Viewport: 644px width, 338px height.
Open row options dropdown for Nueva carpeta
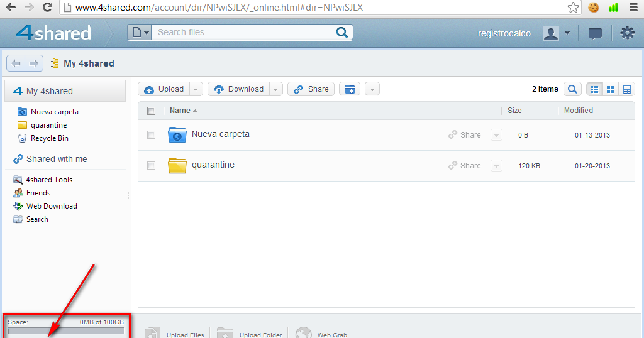(496, 135)
